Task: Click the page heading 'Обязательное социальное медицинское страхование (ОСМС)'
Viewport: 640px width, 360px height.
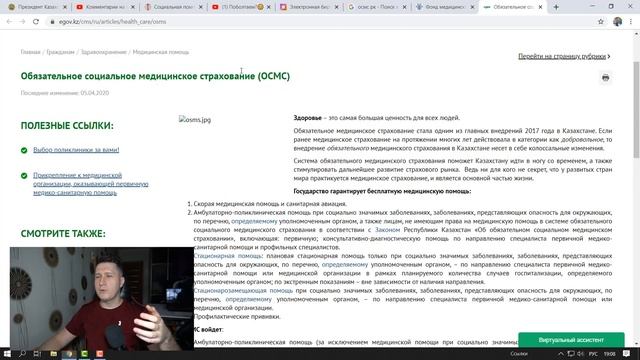Action: [x=155, y=76]
